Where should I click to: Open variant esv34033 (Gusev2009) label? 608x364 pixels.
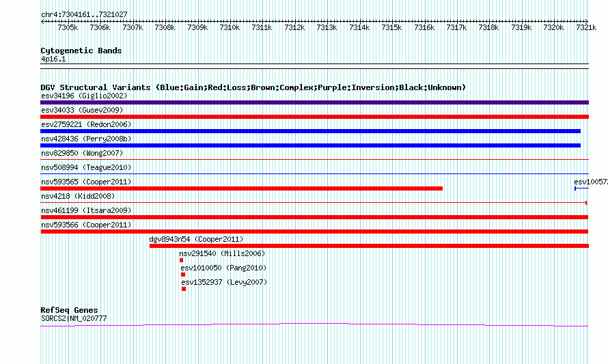[x=82, y=110]
